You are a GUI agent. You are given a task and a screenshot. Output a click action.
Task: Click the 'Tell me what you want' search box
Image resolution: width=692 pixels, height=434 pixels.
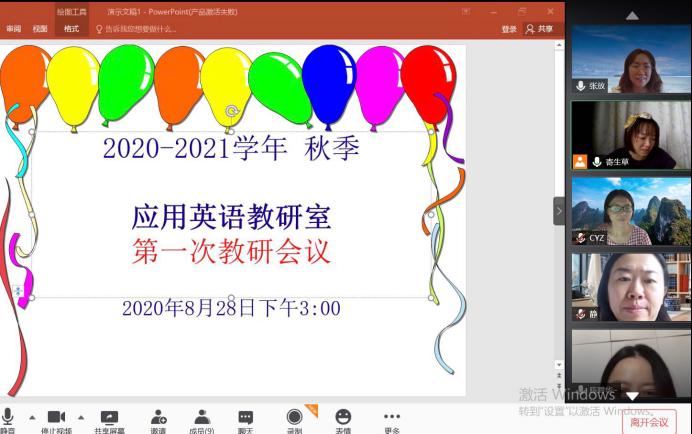point(140,29)
